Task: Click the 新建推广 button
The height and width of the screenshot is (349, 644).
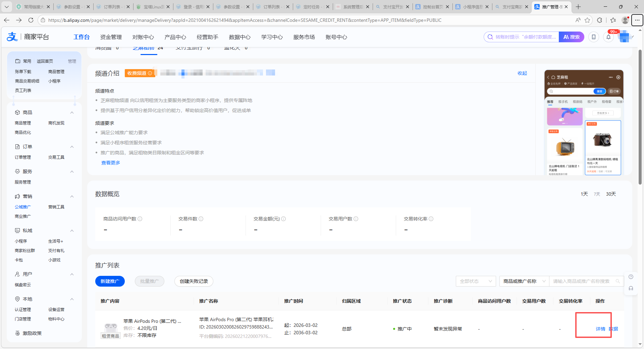Action: tap(110, 281)
